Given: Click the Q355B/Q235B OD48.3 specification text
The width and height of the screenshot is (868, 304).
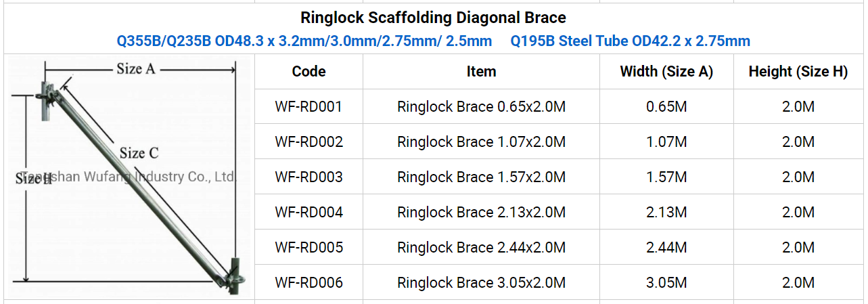Looking at the screenshot, I should [304, 41].
